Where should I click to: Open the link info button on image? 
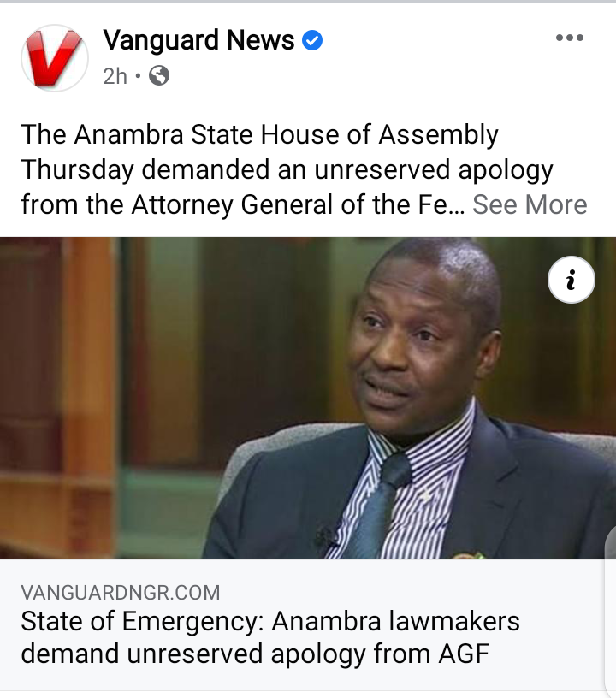pos(571,280)
